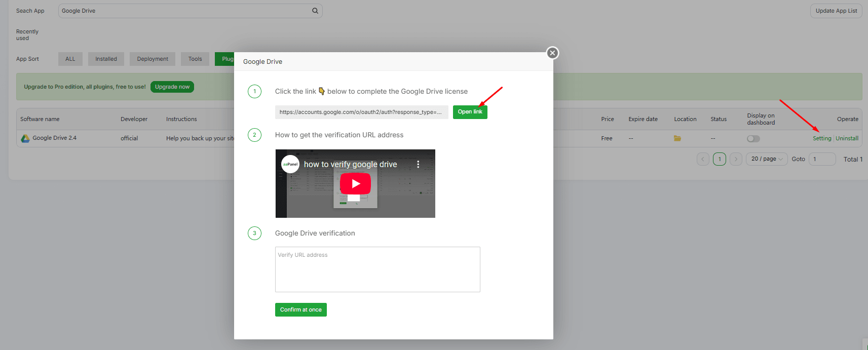Switch to the Installed tab
Image resolution: width=868 pixels, height=350 pixels.
tap(106, 59)
